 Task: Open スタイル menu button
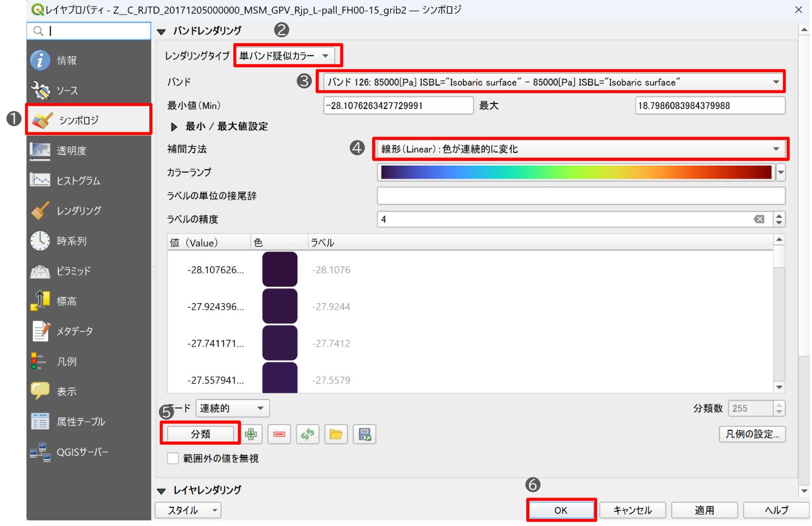[188, 510]
